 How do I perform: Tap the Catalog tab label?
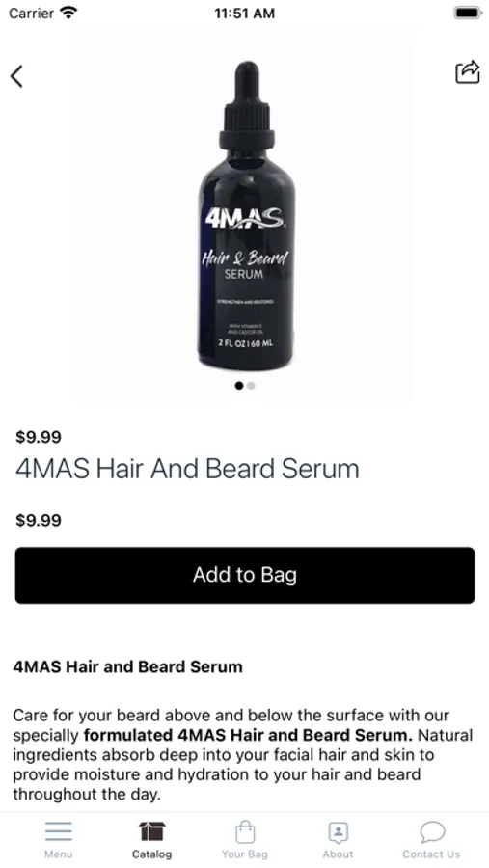click(151, 854)
